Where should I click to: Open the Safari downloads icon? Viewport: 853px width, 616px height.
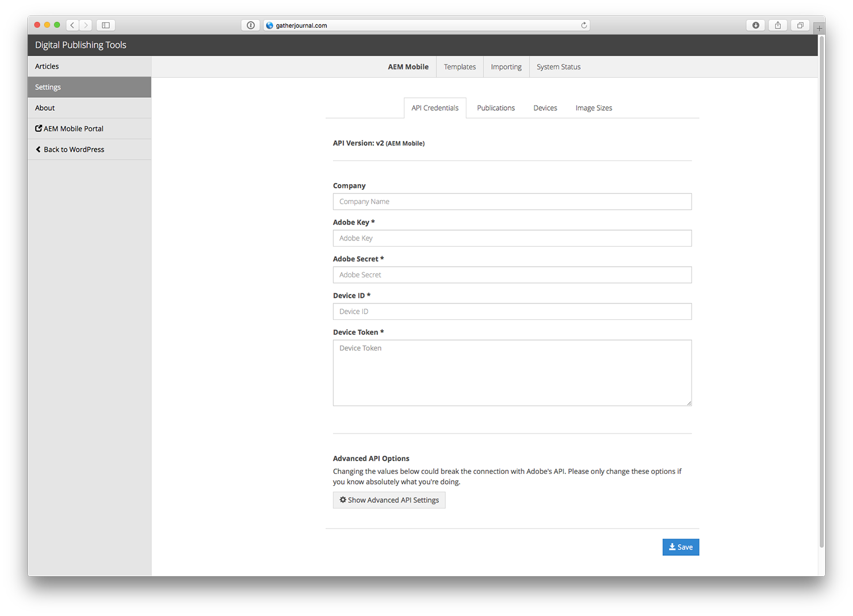(755, 25)
